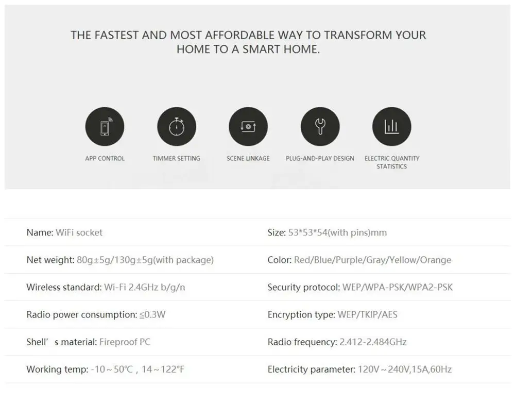
Task: Select the ELECTRIC QUANTITY STATISTICS label
Action: pos(392,162)
